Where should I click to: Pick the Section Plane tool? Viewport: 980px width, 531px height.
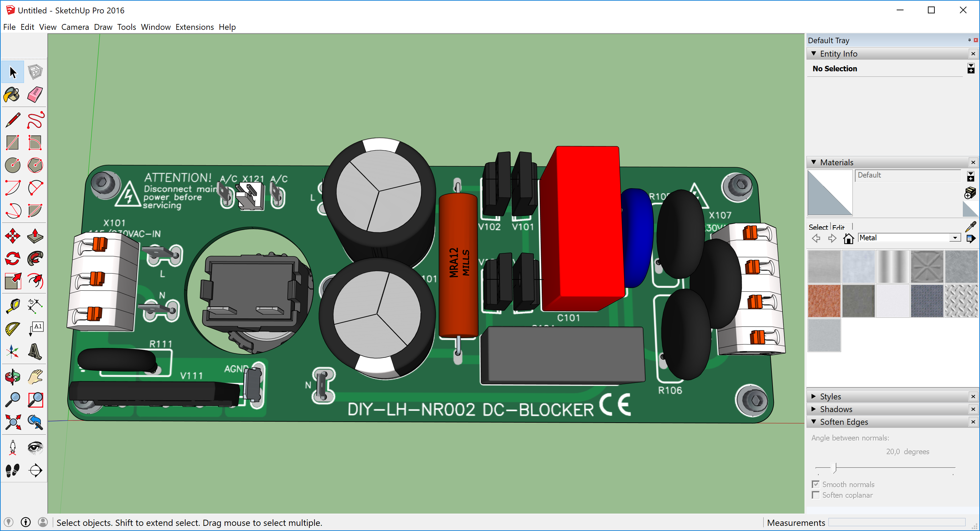click(35, 471)
